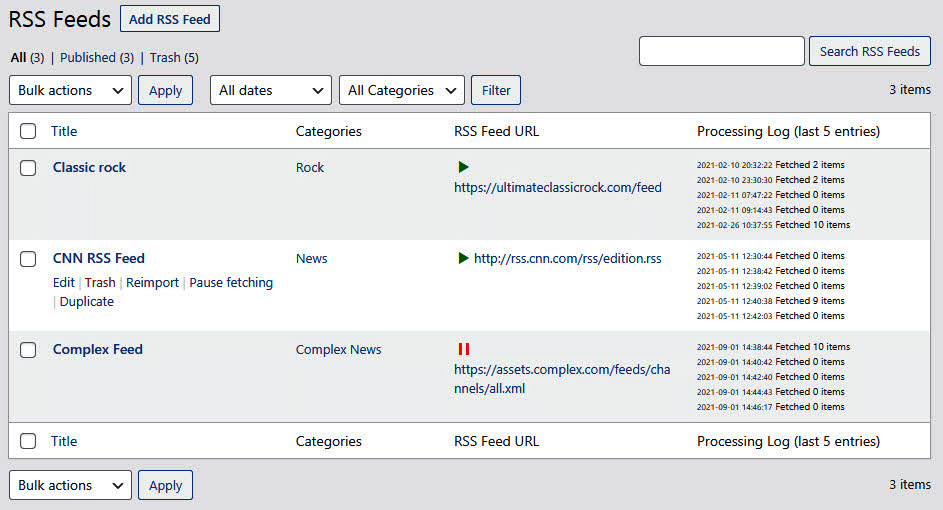Click the top Apply button

tap(165, 90)
